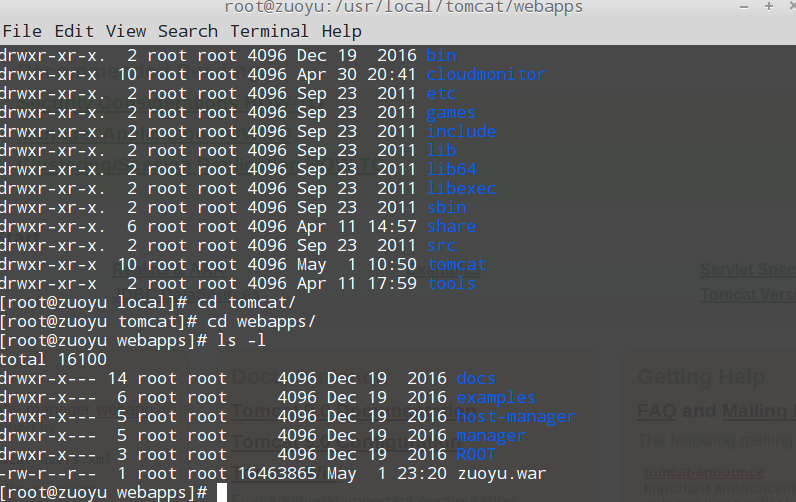796x502 pixels.
Task: Click the lib64 directory name
Action: click(x=451, y=169)
